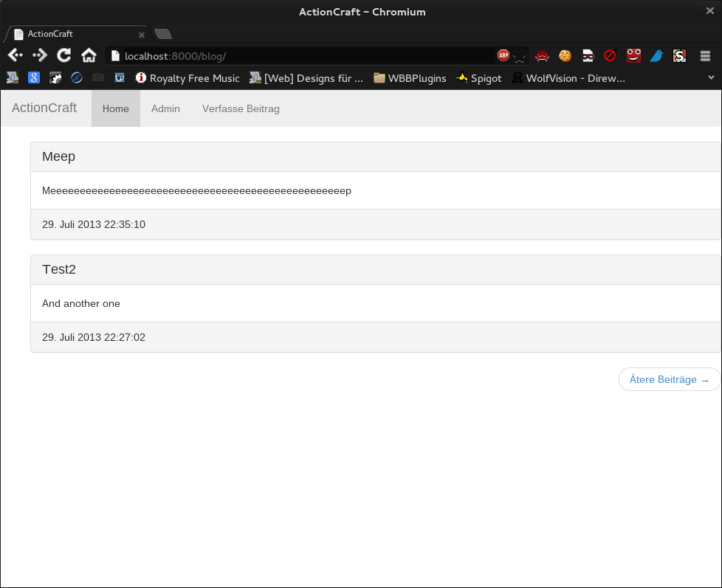Open the WBBPlugins bookmark folder

410,78
